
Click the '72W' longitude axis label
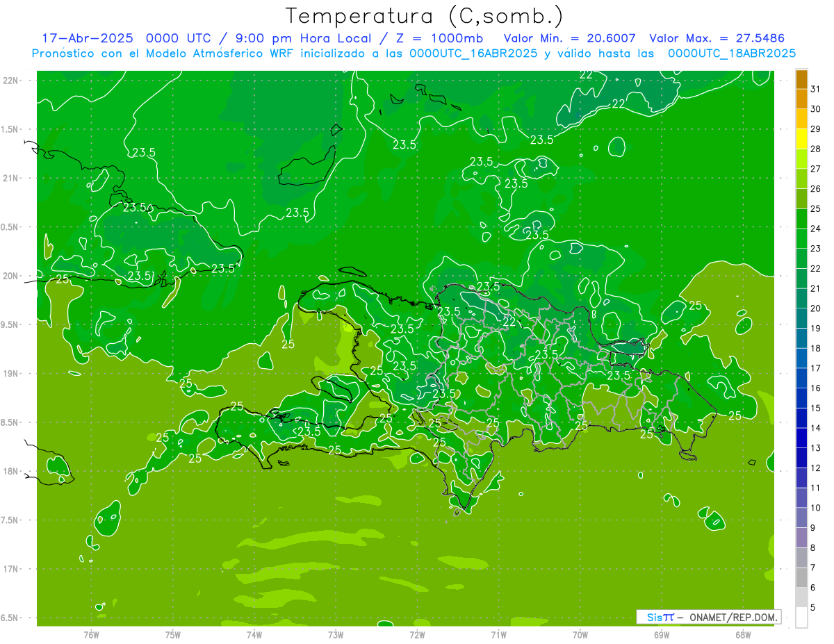417,635
